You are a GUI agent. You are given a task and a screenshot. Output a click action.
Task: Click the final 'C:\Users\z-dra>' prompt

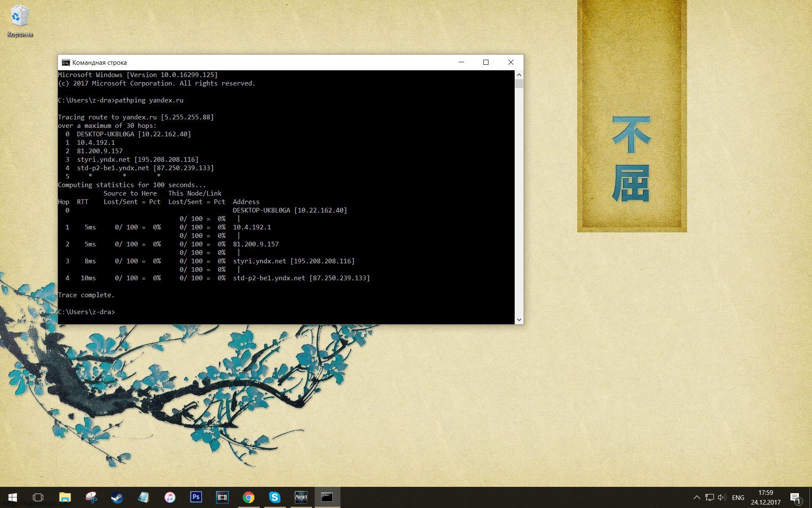pos(86,312)
